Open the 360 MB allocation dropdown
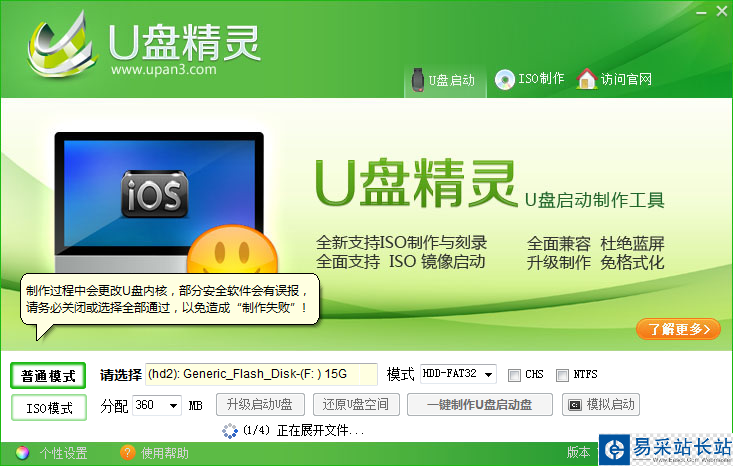 (157, 405)
